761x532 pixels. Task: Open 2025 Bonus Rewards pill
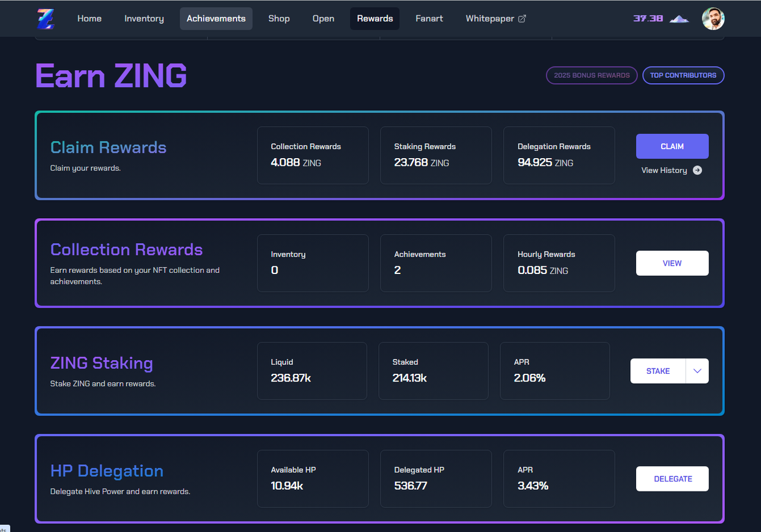click(x=592, y=75)
